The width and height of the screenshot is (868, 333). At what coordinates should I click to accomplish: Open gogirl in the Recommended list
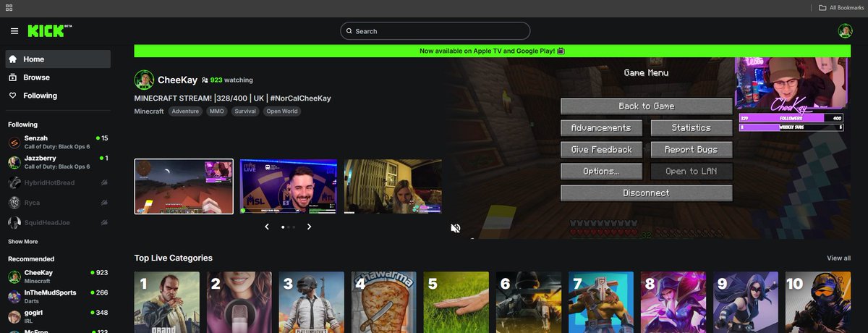tap(58, 317)
